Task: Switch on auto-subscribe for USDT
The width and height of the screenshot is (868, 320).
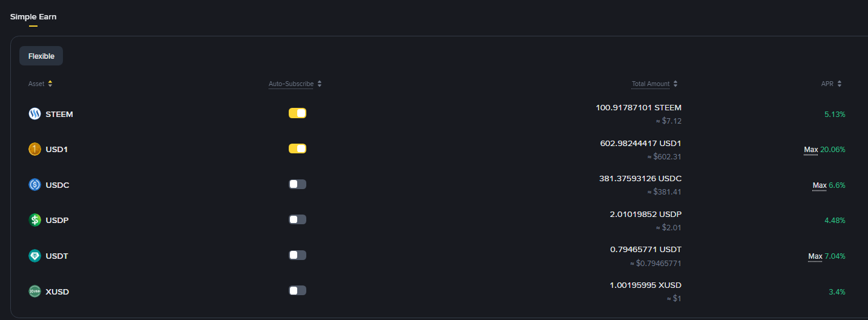Action: coord(297,255)
